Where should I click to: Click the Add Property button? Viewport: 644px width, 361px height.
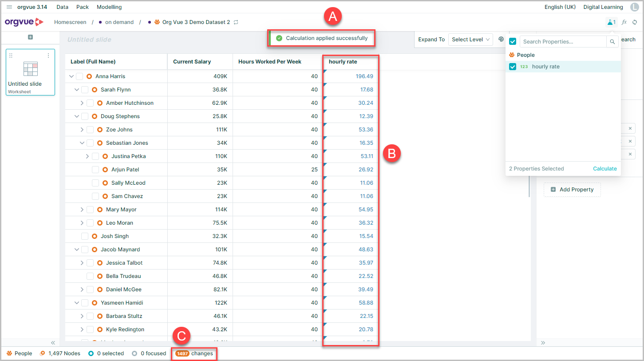[x=572, y=190]
